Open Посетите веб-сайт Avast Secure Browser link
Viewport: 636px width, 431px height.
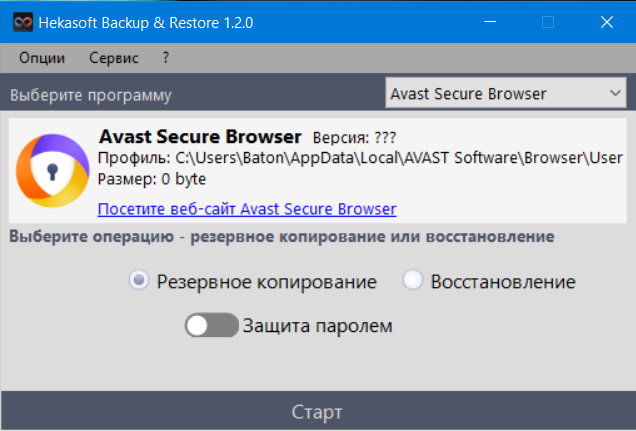[x=247, y=209]
